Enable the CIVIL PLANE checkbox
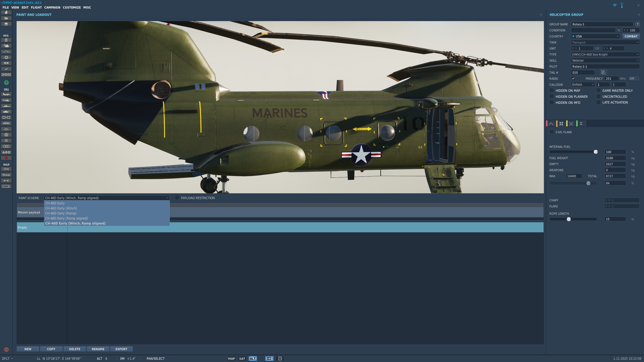Viewport: 644px width, 362px height. click(x=552, y=132)
